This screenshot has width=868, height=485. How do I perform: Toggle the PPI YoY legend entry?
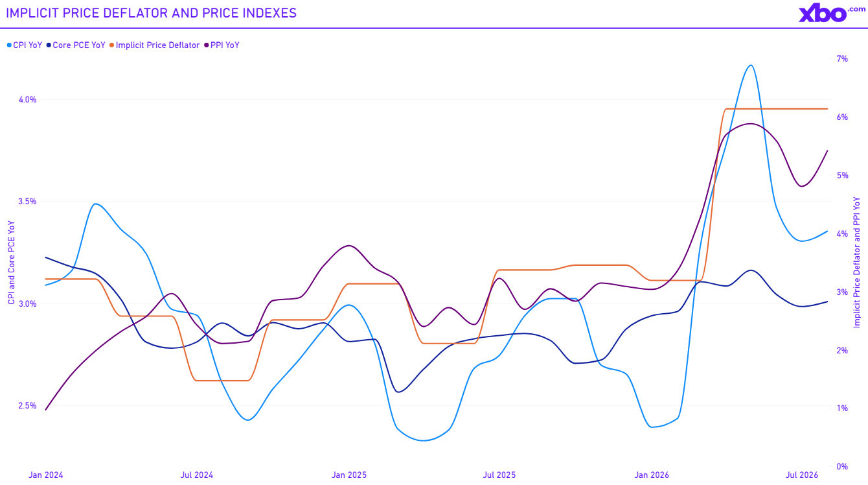(222, 45)
